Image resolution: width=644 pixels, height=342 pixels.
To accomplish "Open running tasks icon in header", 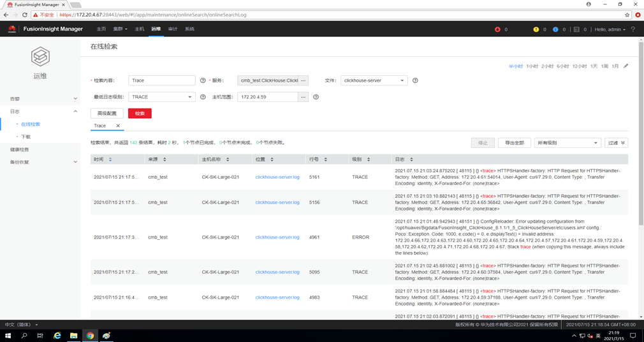I will tap(576, 29).
